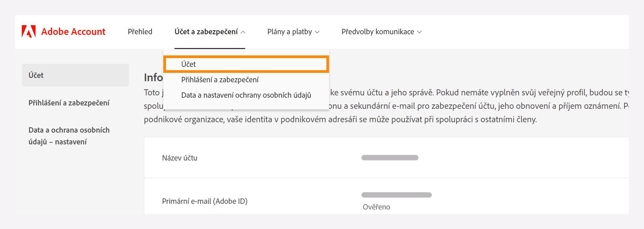Image resolution: width=644 pixels, height=229 pixels.
Task: Click the Primární e-mail (Adobe ID) row
Action: tap(205, 201)
